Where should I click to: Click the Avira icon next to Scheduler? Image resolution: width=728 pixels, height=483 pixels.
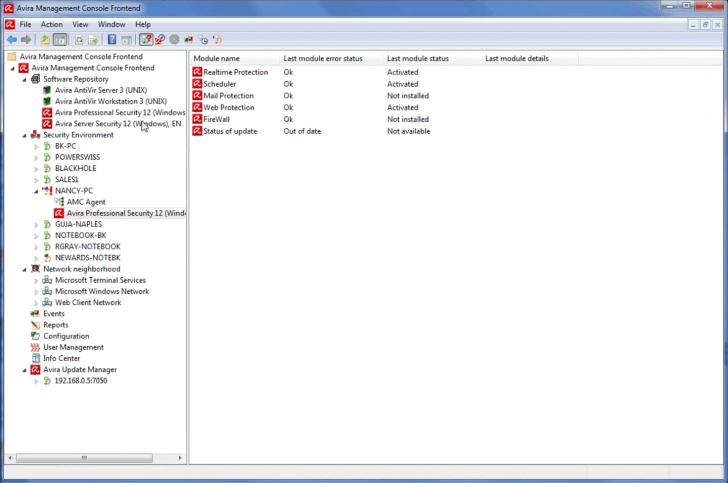(197, 84)
